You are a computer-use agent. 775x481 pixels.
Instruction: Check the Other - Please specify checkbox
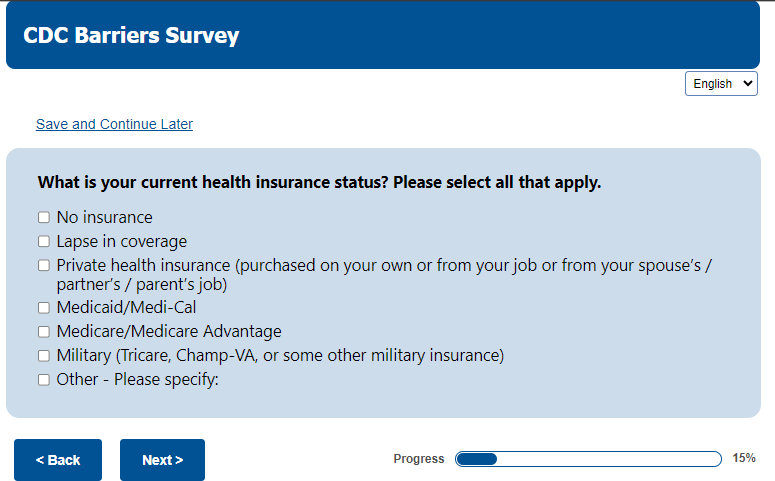pyautogui.click(x=44, y=379)
